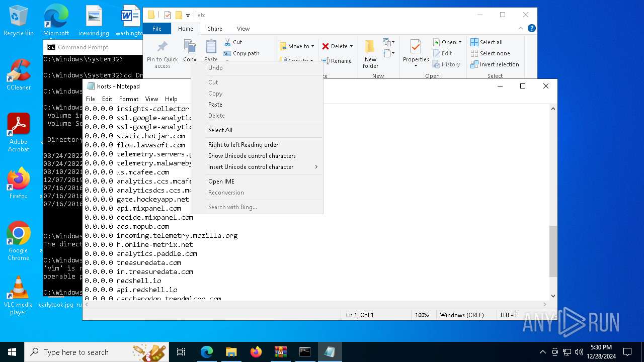
Task: Expand the Delete dropdown arrow
Action: (x=351, y=46)
